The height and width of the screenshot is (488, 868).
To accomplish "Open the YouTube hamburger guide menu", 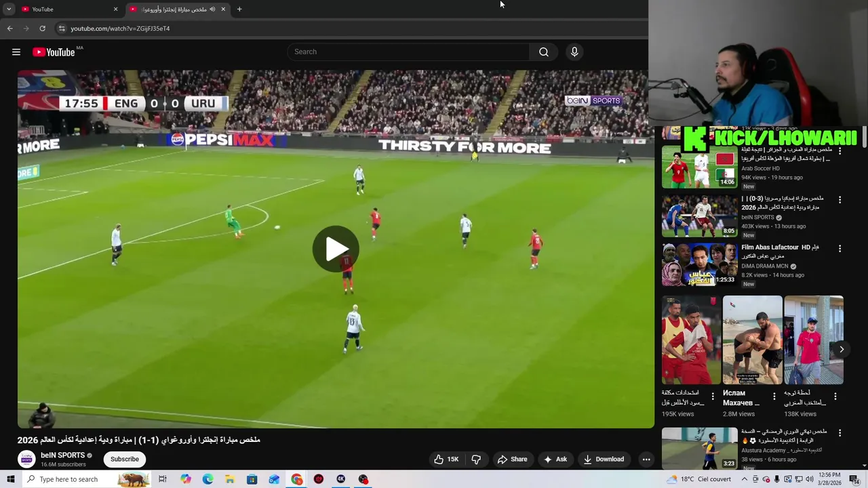I will point(16,52).
